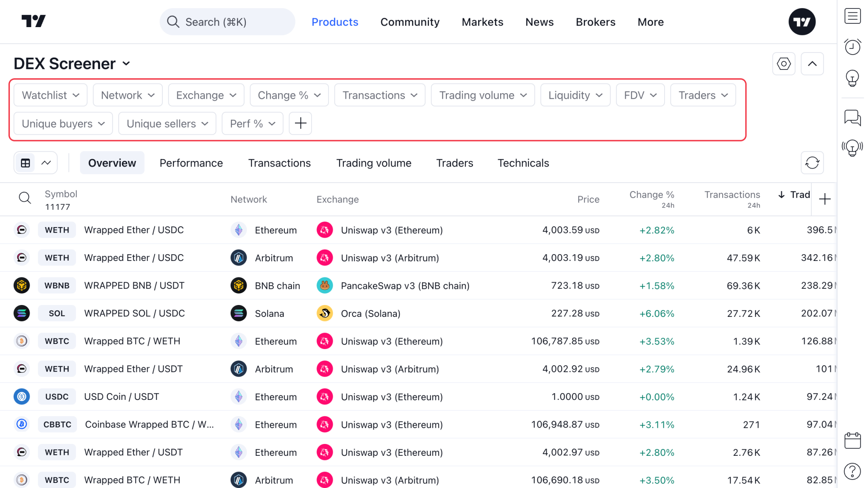This screenshot has width=868, height=488.
Task: Open the Unique sellers filter dropdown
Action: pos(167,123)
